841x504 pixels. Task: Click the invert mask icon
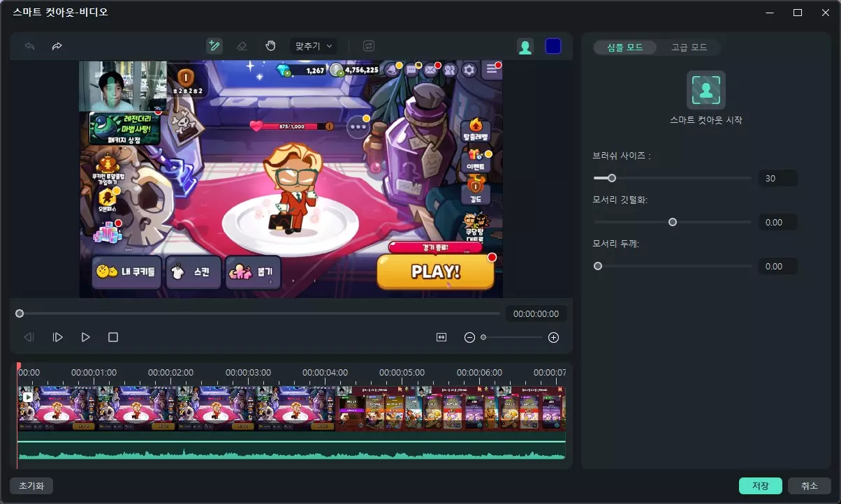(369, 46)
